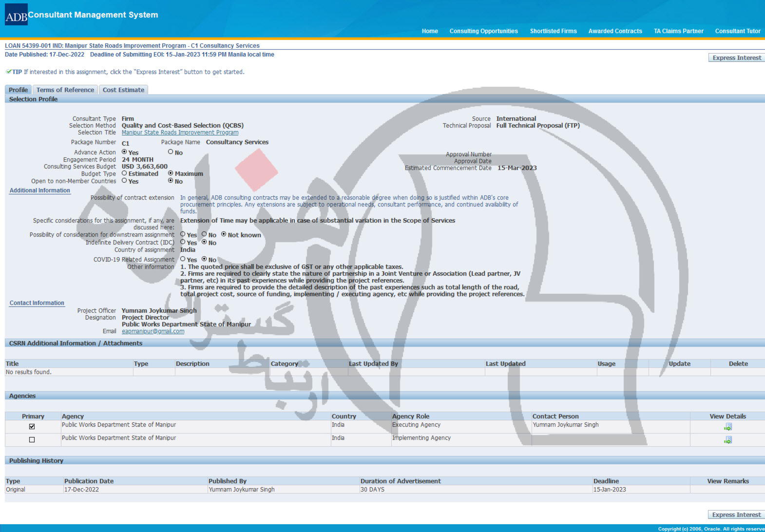Image resolution: width=765 pixels, height=532 pixels.
Task: Open View Details icon for Executing Agency row
Action: [728, 427]
